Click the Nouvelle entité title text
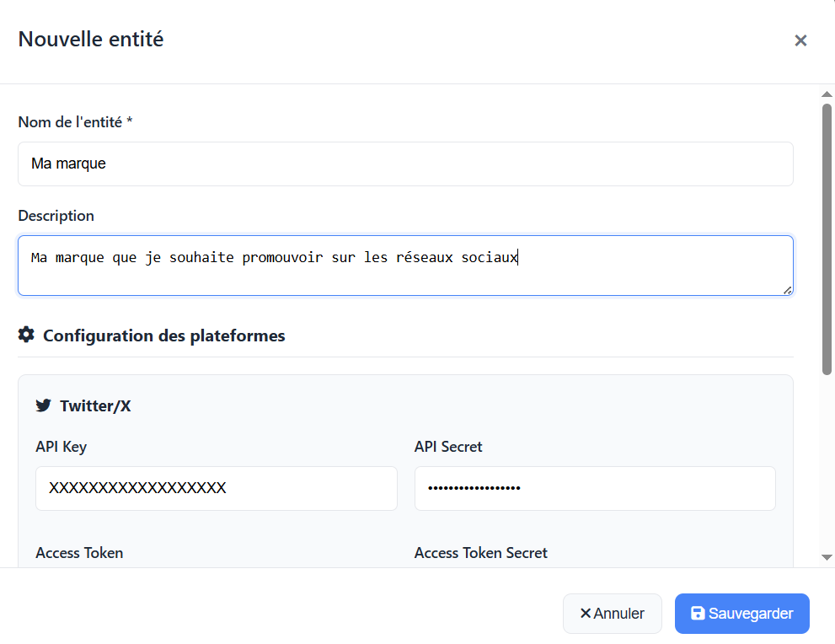This screenshot has width=835, height=644. [x=91, y=40]
